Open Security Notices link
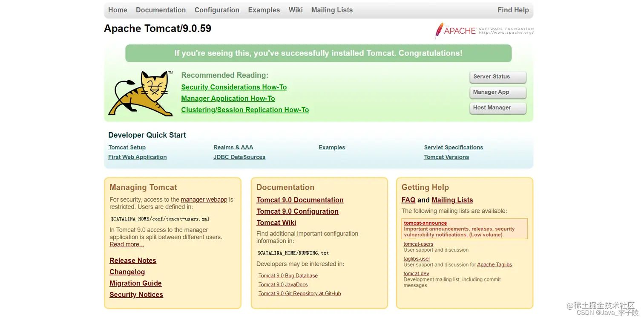644x319 pixels. click(136, 295)
